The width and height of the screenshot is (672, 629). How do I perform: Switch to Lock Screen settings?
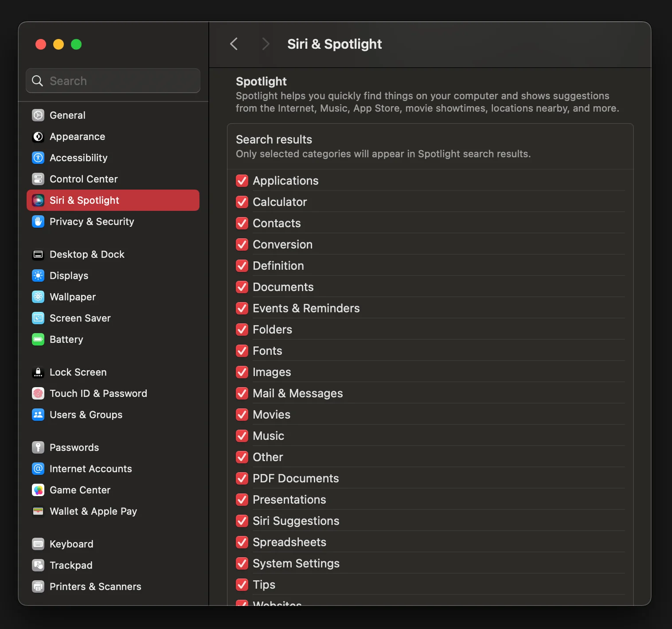tap(78, 372)
